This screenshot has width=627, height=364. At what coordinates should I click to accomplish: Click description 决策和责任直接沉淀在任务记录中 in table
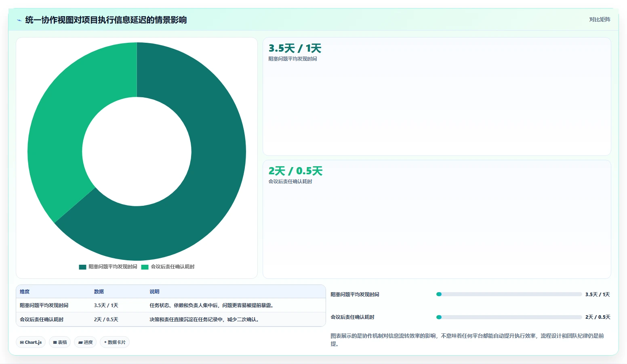click(205, 320)
